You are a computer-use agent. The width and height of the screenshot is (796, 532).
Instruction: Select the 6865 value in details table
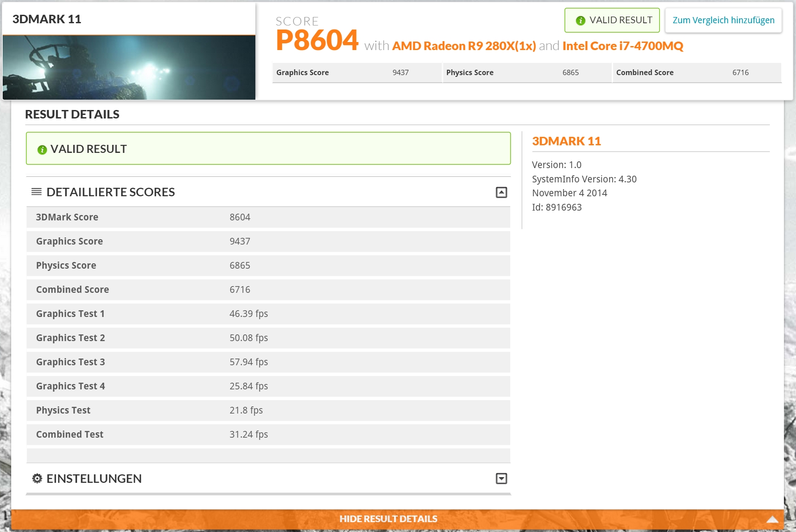240,265
